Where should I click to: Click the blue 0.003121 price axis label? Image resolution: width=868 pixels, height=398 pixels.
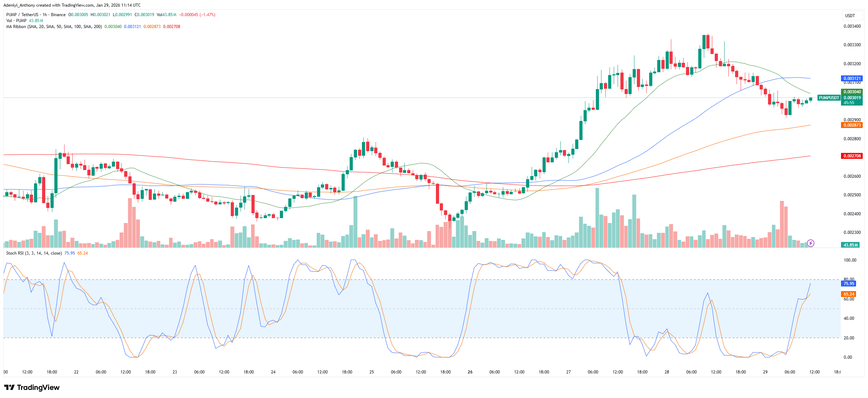[x=852, y=79]
